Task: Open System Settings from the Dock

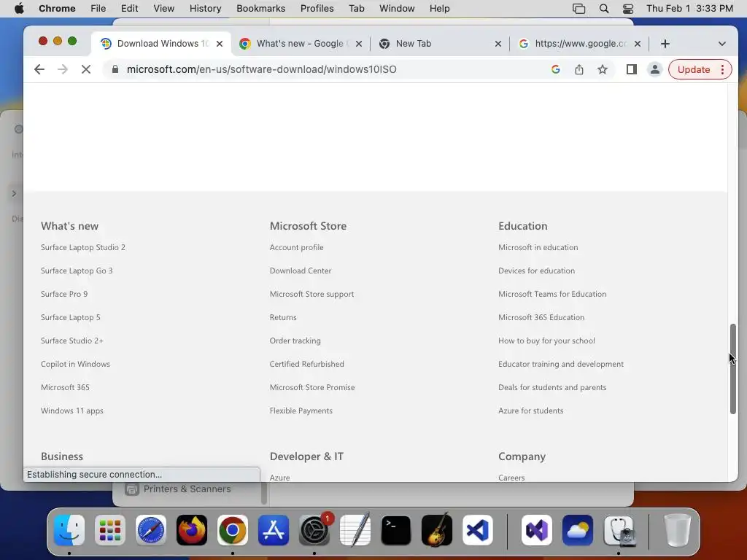Action: coord(314,530)
